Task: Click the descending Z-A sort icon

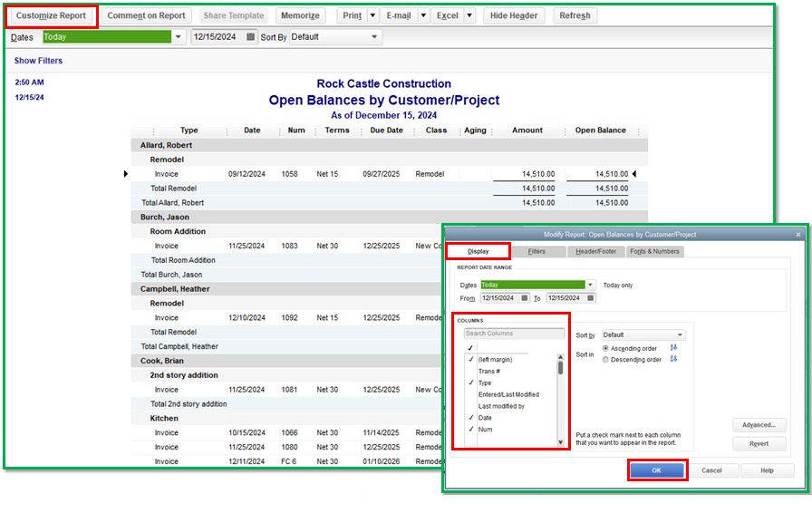Action: 673,359
